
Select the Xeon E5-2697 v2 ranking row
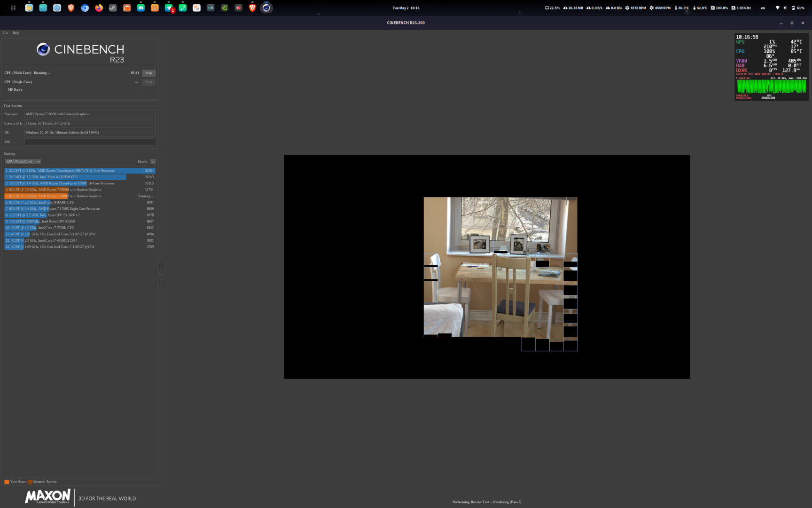(80, 215)
